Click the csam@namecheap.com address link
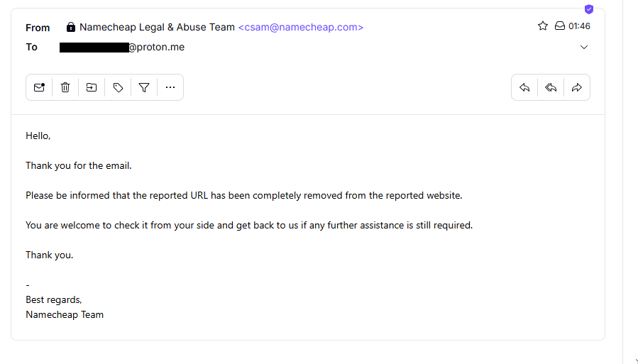 [x=301, y=27]
